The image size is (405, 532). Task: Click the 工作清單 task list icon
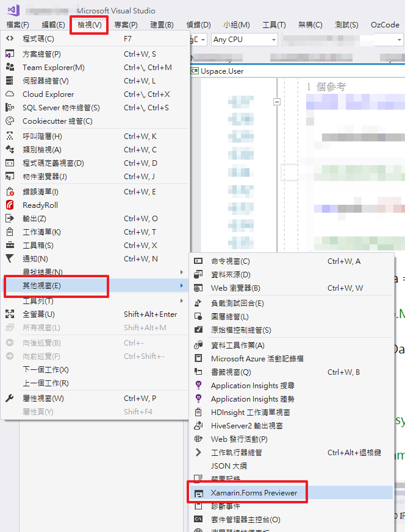pos(10,232)
